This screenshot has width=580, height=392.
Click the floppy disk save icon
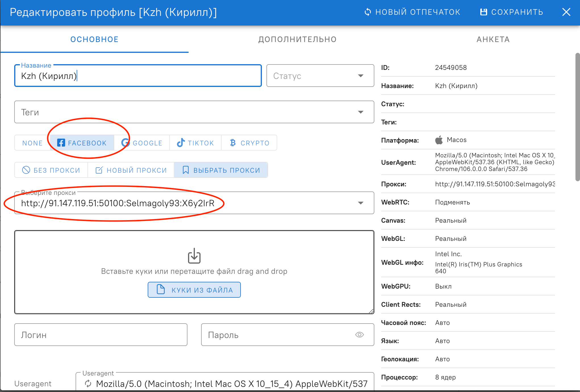[x=483, y=12]
